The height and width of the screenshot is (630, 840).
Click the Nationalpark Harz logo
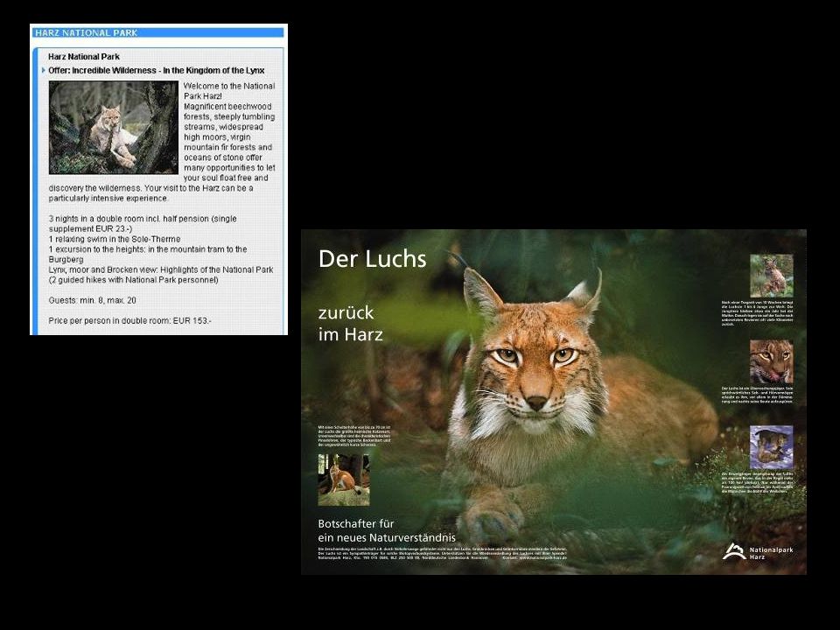758,552
